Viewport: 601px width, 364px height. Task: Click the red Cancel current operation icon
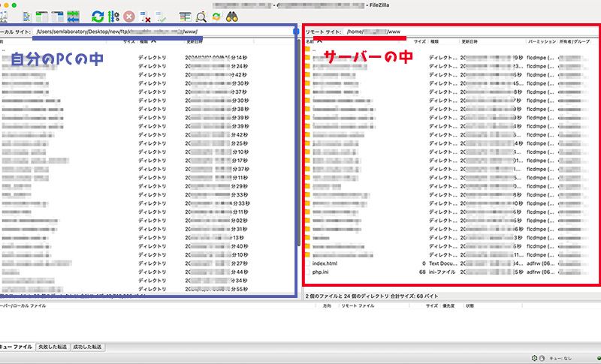(129, 16)
